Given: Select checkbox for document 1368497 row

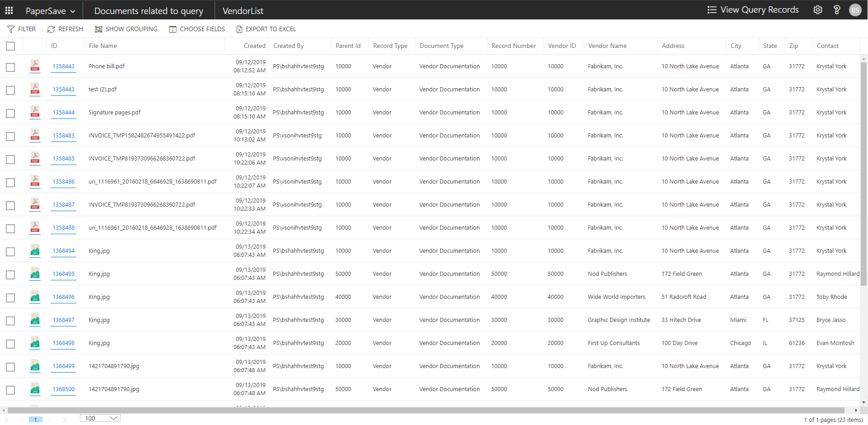Looking at the screenshot, I should tap(10, 321).
